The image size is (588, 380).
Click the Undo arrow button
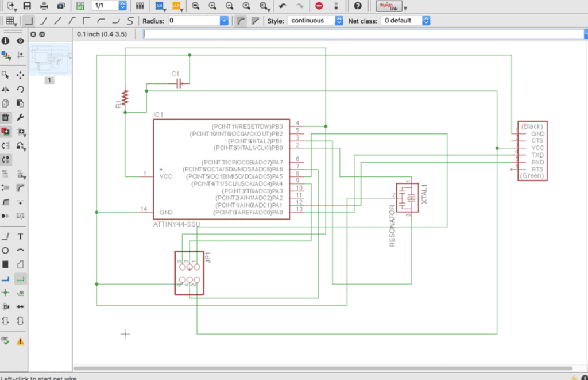pos(282,6)
